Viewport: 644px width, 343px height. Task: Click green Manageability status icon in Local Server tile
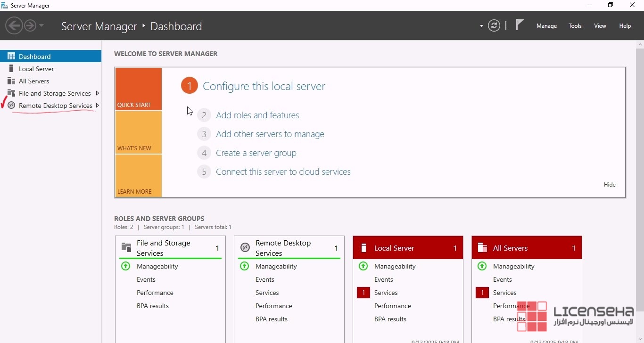point(363,266)
